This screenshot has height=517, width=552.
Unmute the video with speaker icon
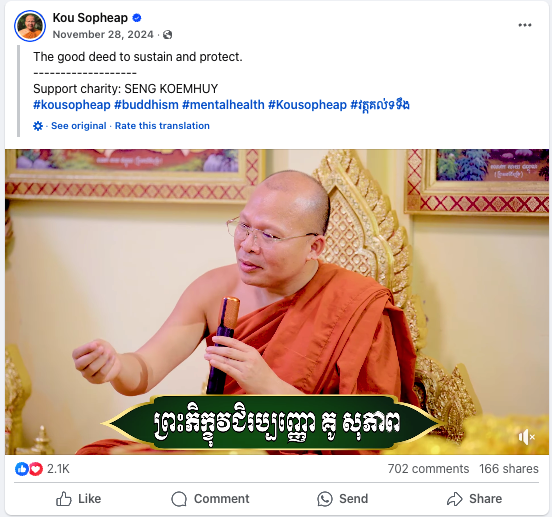pos(526,437)
